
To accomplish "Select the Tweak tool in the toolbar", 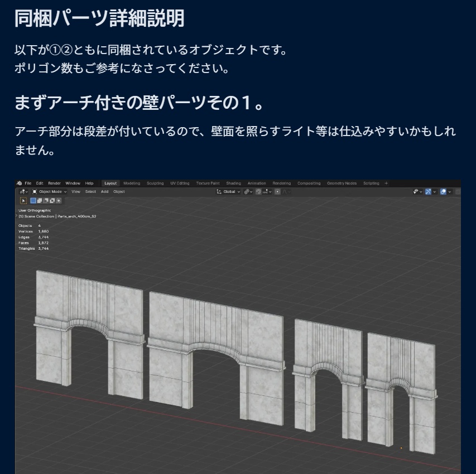I will pos(24,200).
